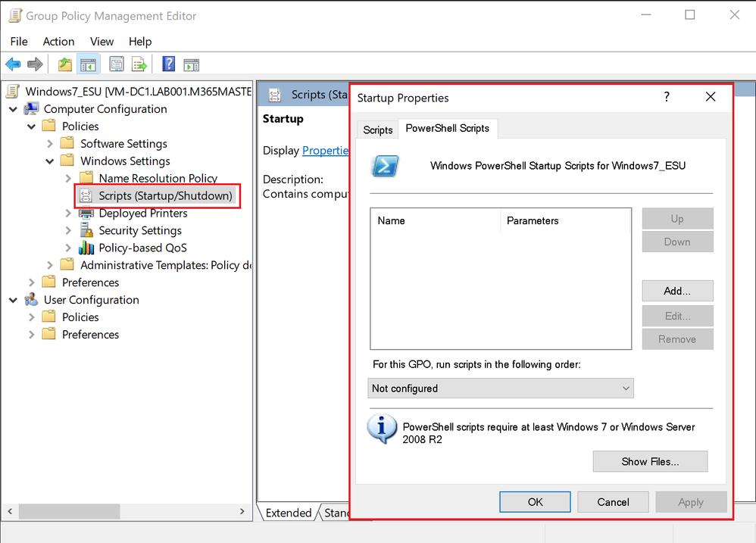756x543 pixels.
Task: Collapse the Windows Settings node
Action: click(x=50, y=161)
